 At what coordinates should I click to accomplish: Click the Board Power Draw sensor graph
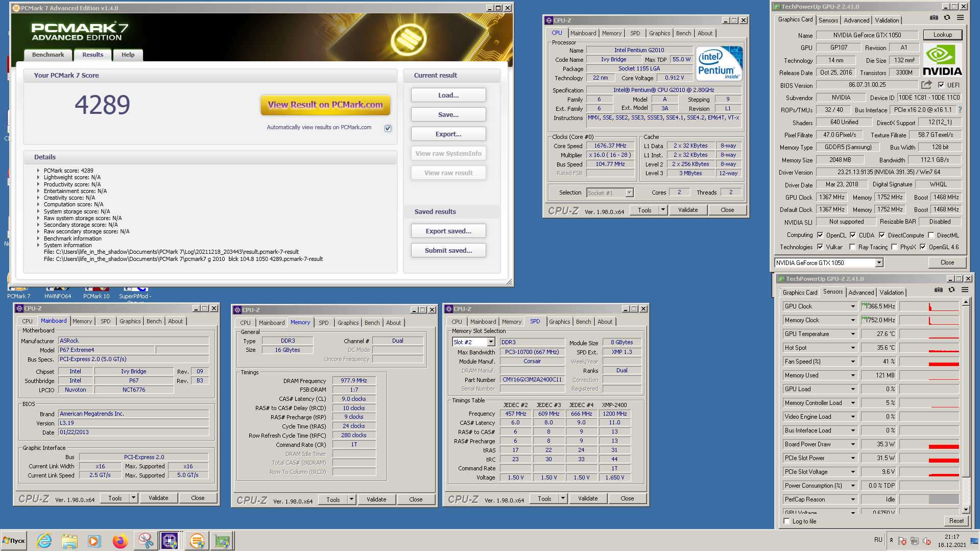(x=929, y=444)
